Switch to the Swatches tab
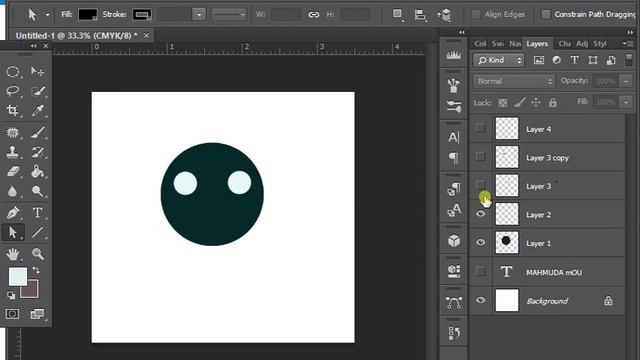Screen dimensions: 640x360 click(498, 43)
